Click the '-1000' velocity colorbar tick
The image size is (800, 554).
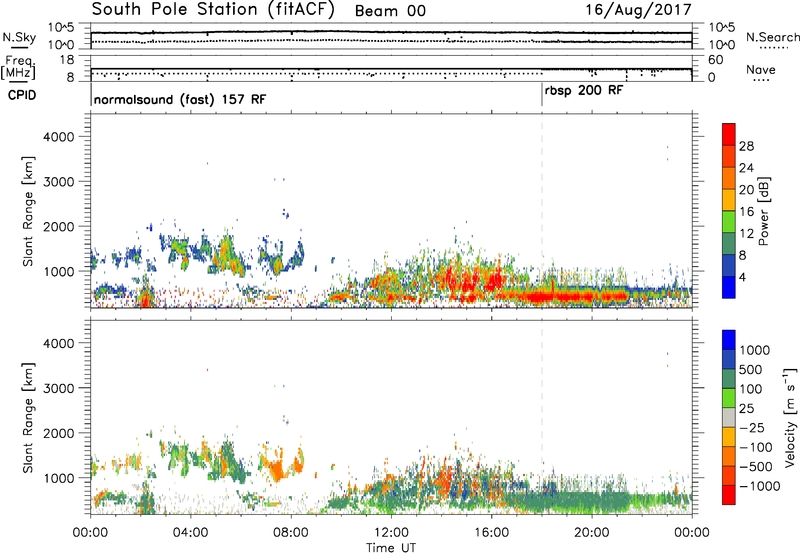pyautogui.click(x=760, y=486)
